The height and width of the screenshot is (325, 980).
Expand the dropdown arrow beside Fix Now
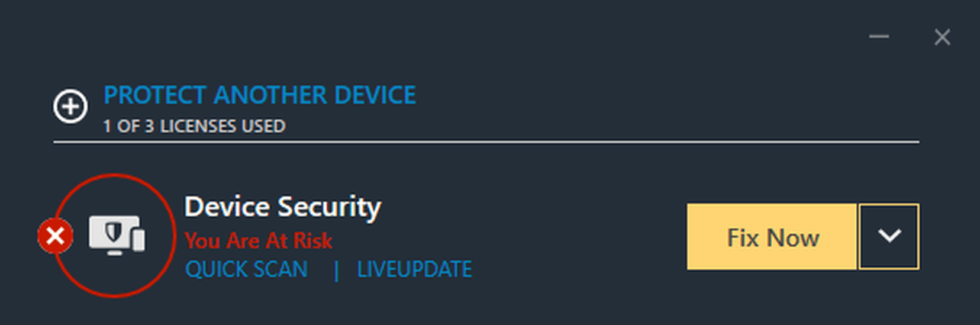[889, 237]
